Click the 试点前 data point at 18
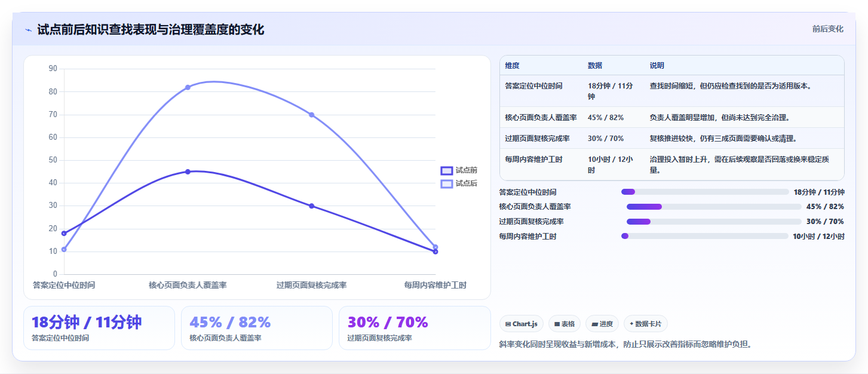868x374 pixels. pyautogui.click(x=64, y=233)
